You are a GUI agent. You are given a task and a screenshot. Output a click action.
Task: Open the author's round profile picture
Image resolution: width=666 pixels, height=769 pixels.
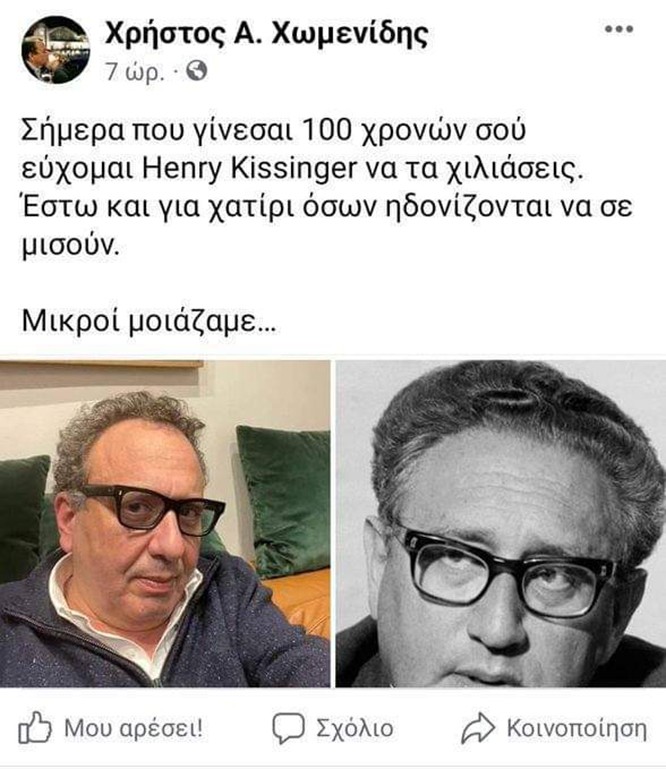[55, 50]
